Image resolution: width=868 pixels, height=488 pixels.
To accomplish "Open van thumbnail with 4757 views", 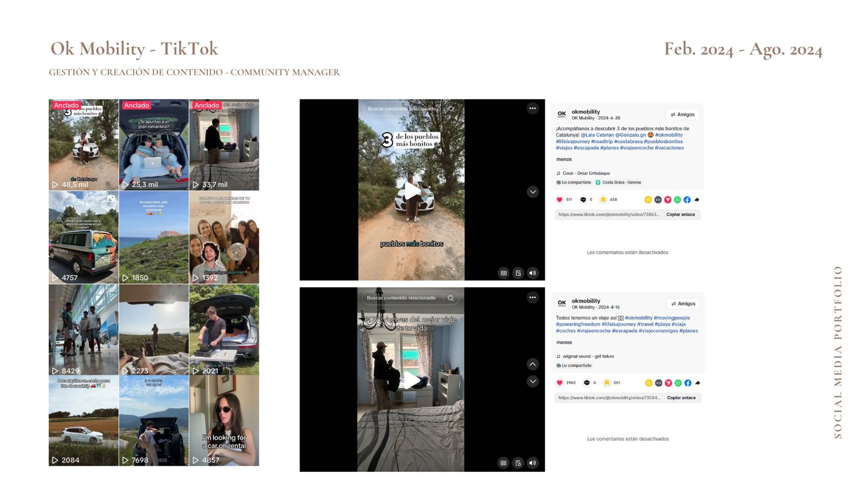I will pyautogui.click(x=84, y=237).
